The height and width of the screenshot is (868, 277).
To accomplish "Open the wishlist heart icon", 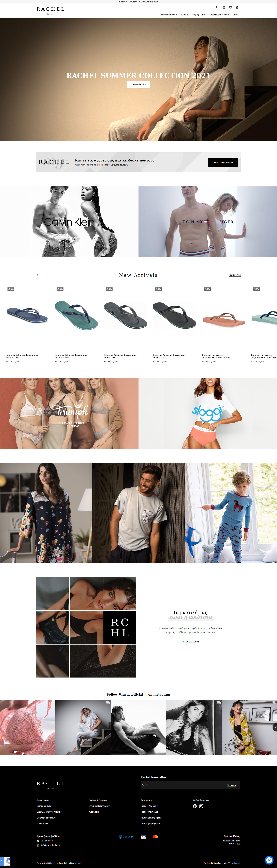I will coord(231,7).
